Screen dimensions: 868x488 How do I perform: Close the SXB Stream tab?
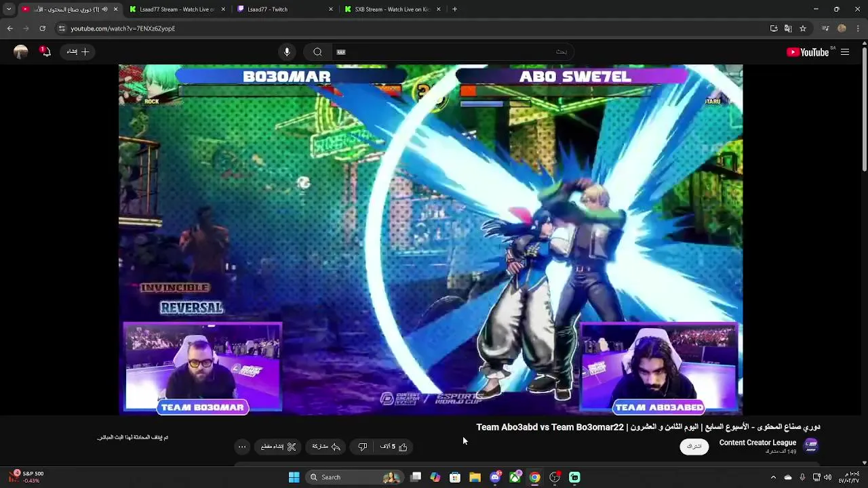click(x=438, y=9)
